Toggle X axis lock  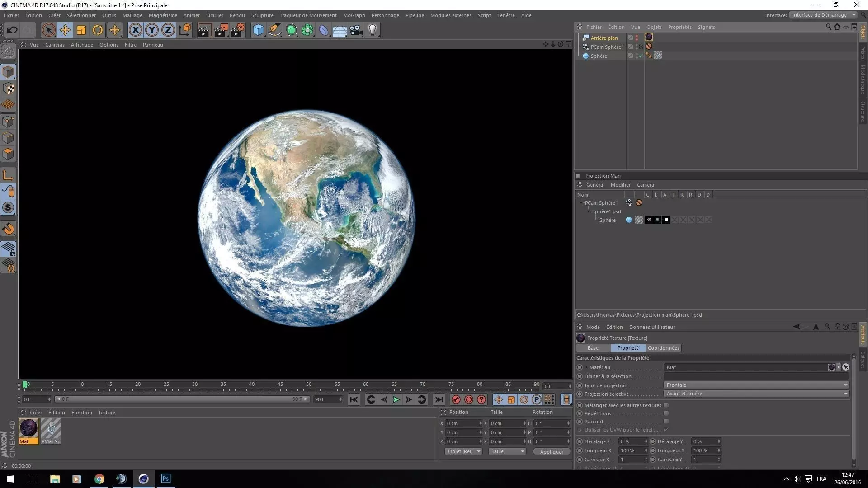[x=135, y=30]
